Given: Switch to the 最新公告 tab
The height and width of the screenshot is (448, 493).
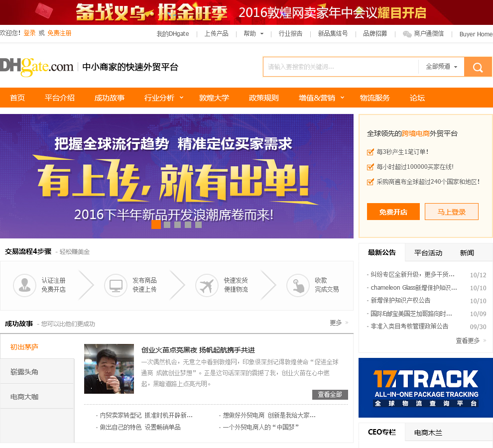Looking at the screenshot, I should click(x=381, y=252).
